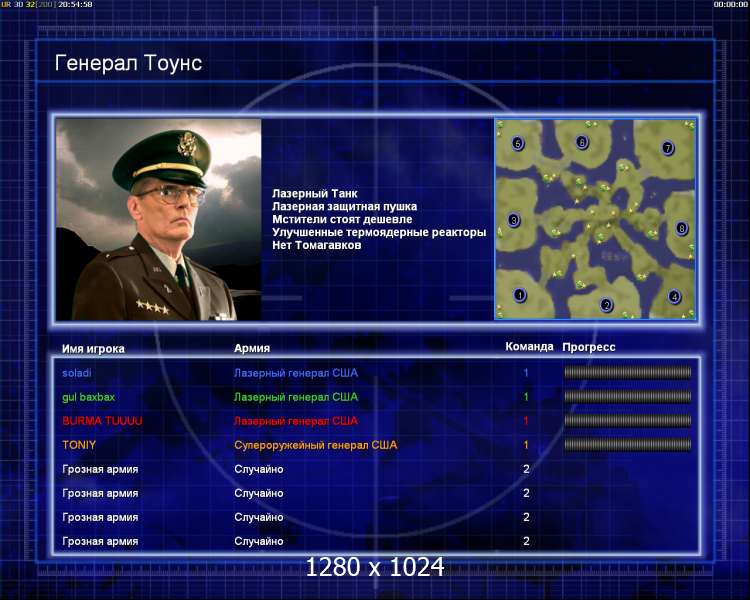Image resolution: width=750 pixels, height=600 pixels.
Task: Click the General Townes portrait image
Action: 159,220
